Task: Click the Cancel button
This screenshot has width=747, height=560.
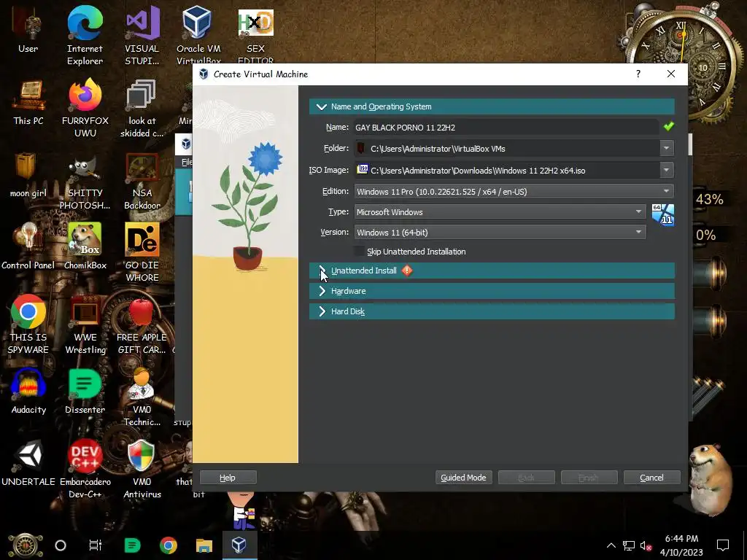Action: coord(651,478)
